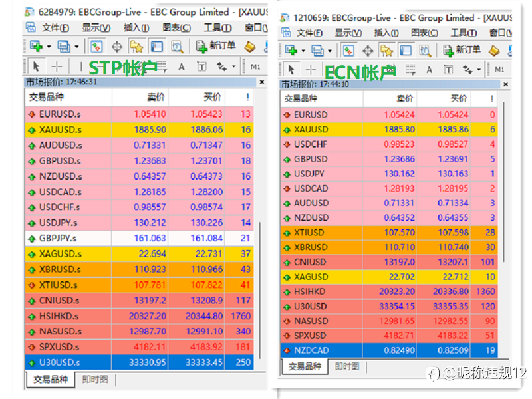Open arrows tool in STP window

(x=222, y=66)
